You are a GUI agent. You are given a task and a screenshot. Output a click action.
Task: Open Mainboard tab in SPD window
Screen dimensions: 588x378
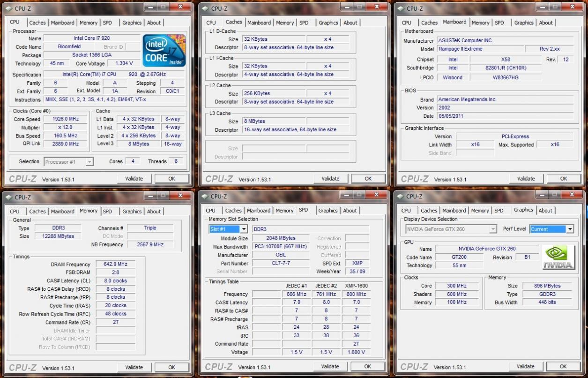click(x=259, y=211)
